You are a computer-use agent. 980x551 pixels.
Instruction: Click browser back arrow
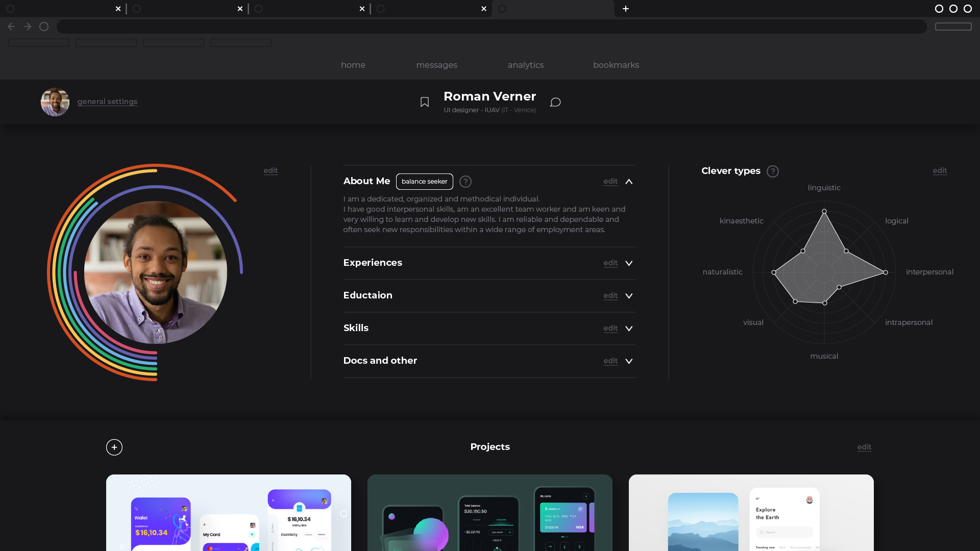point(11,27)
